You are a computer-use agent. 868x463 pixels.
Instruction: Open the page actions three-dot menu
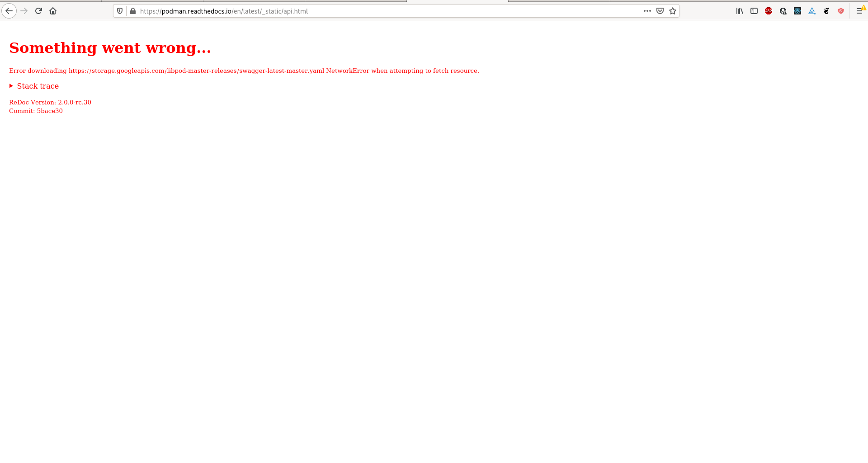[x=647, y=11]
